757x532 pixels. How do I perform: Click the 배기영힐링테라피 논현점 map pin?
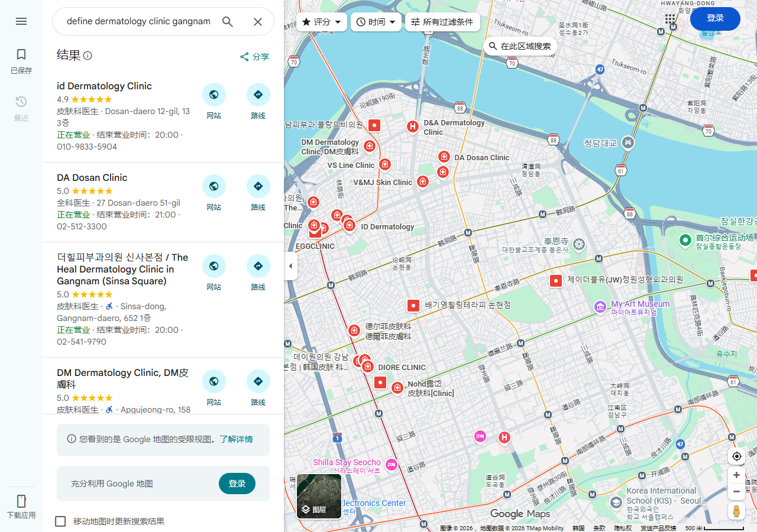pyautogui.click(x=413, y=306)
